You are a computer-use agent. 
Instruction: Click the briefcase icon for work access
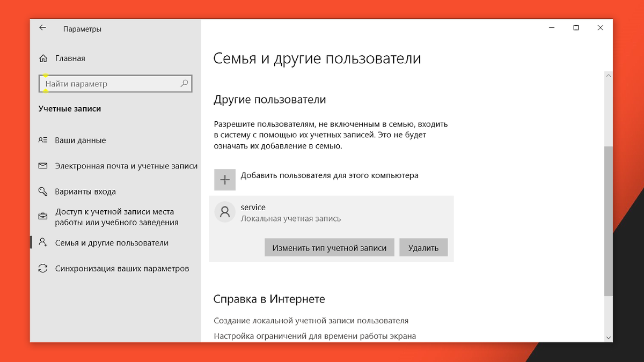pos(43,217)
